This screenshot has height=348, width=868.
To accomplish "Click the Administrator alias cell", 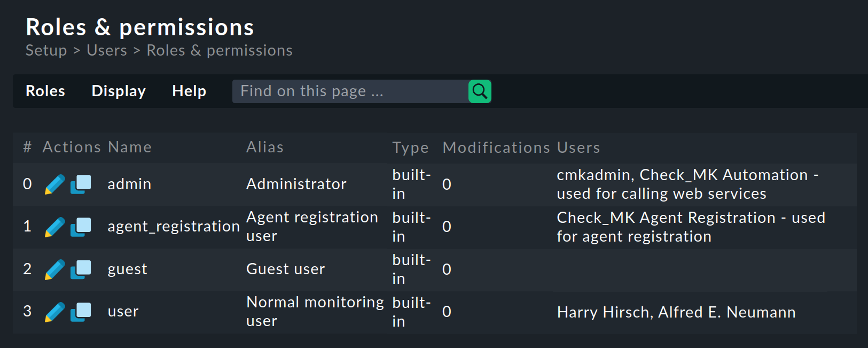I will [x=296, y=184].
